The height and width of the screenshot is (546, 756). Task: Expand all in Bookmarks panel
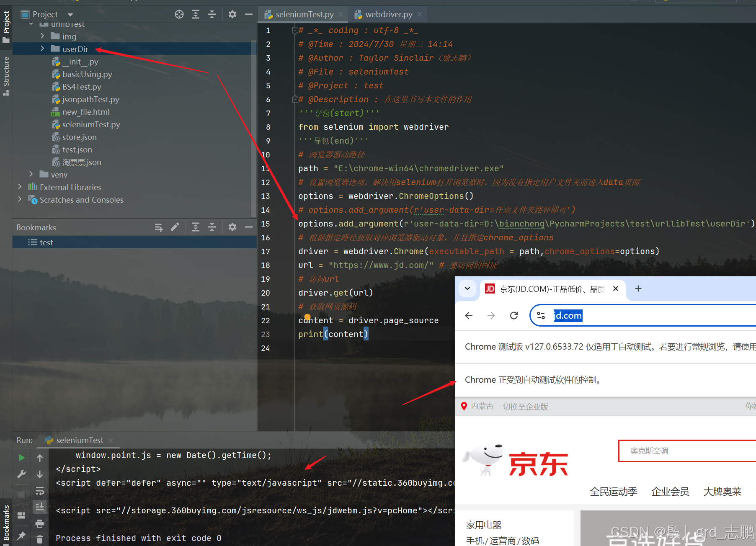(196, 227)
